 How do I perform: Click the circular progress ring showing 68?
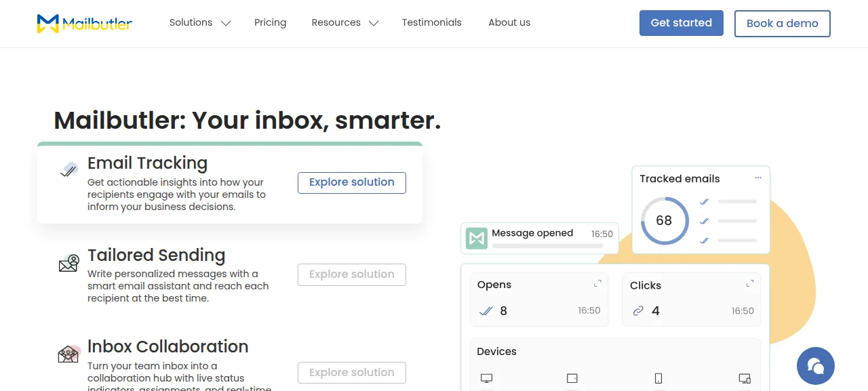point(665,221)
